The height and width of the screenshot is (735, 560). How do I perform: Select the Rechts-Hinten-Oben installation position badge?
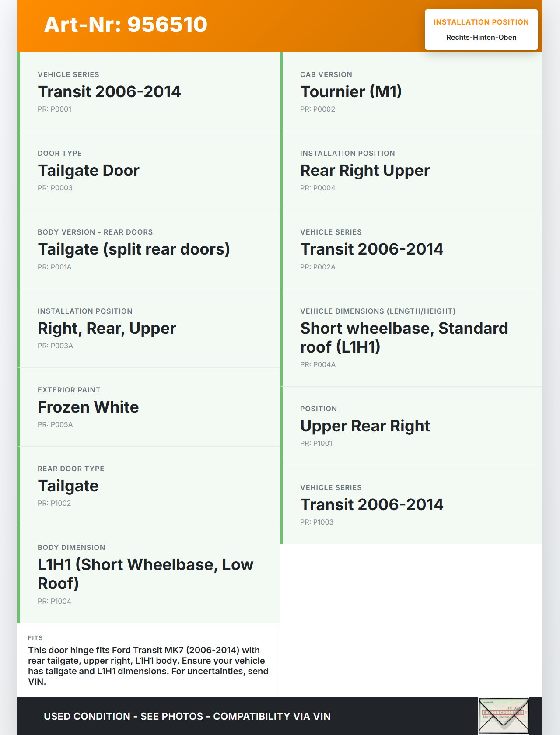click(x=481, y=30)
